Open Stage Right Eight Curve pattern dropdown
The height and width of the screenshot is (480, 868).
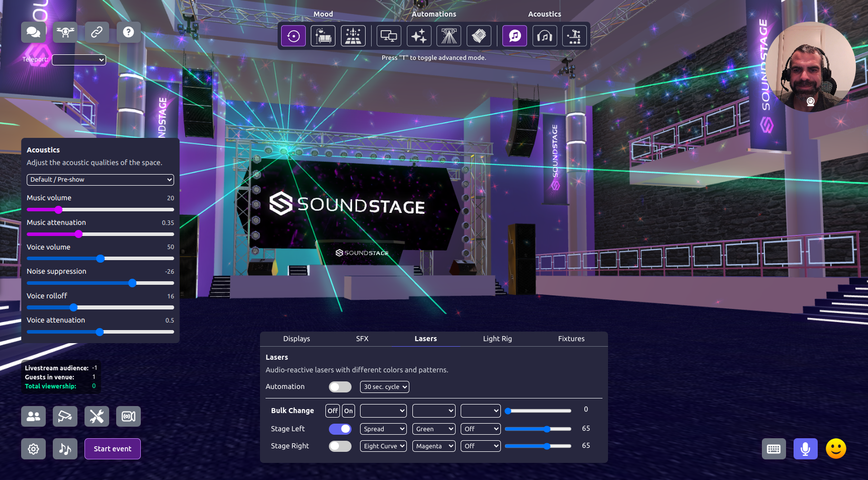tap(383, 446)
